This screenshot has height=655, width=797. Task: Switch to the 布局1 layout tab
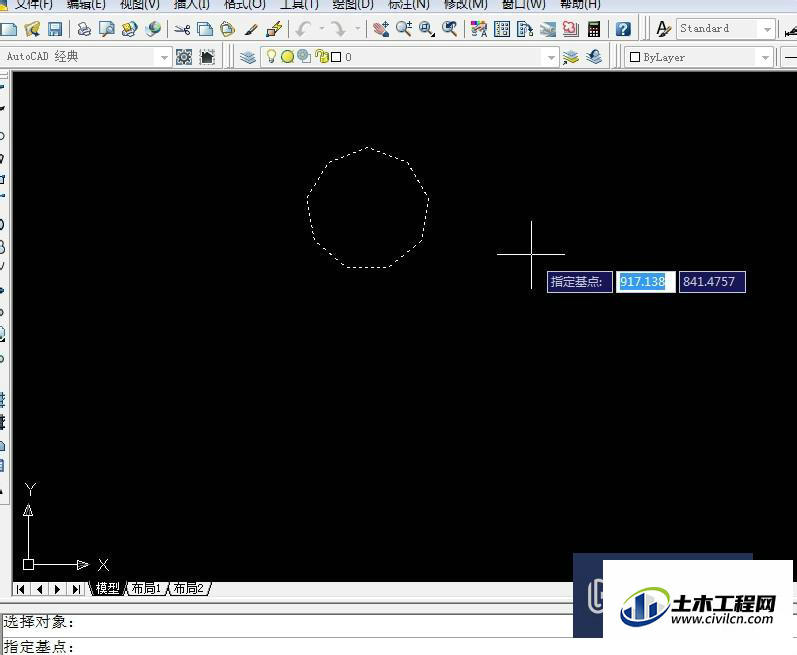click(146, 588)
